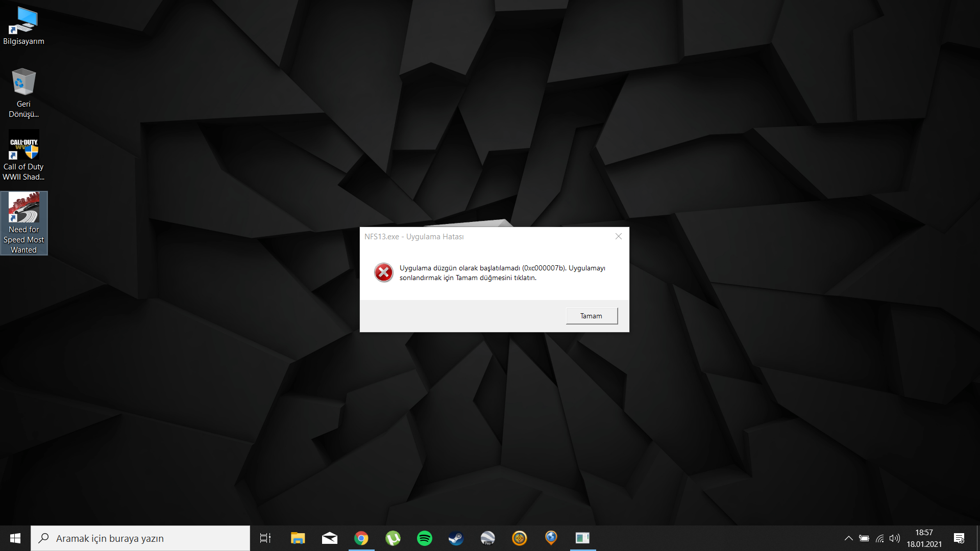Open Wi-Fi network settings in tray
The width and height of the screenshot is (980, 551).
(x=879, y=538)
